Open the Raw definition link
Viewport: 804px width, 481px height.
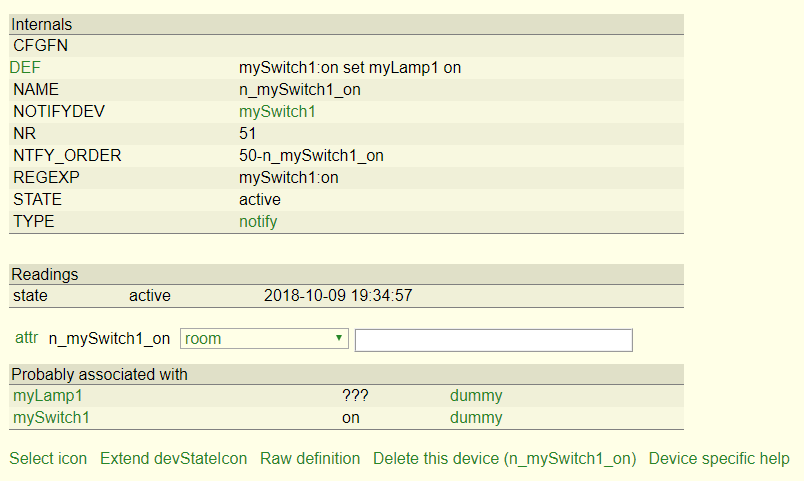(310, 458)
